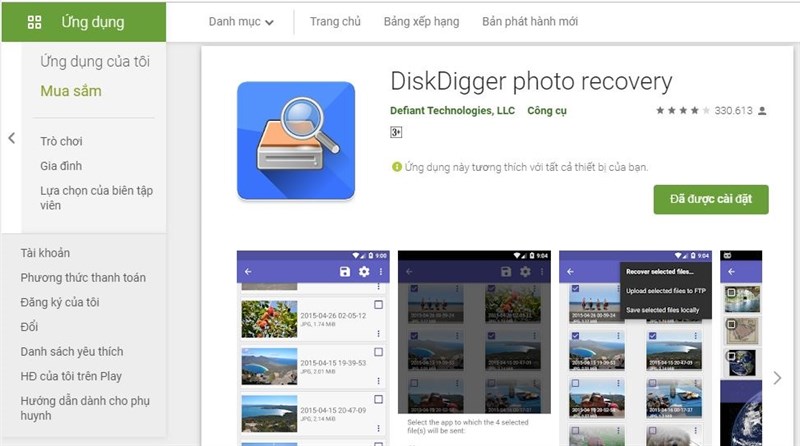This screenshot has width=800, height=446.
Task: Open Đăng ký của tôi
Action: (60, 302)
